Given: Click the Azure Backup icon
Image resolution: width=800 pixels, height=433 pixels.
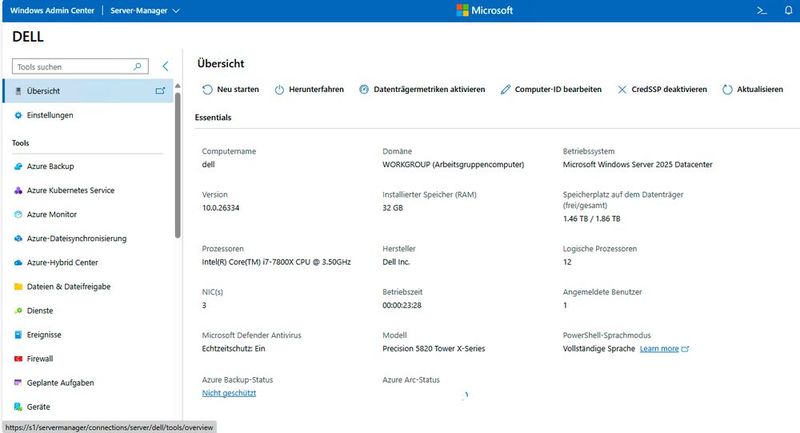Looking at the screenshot, I should 18,166.
